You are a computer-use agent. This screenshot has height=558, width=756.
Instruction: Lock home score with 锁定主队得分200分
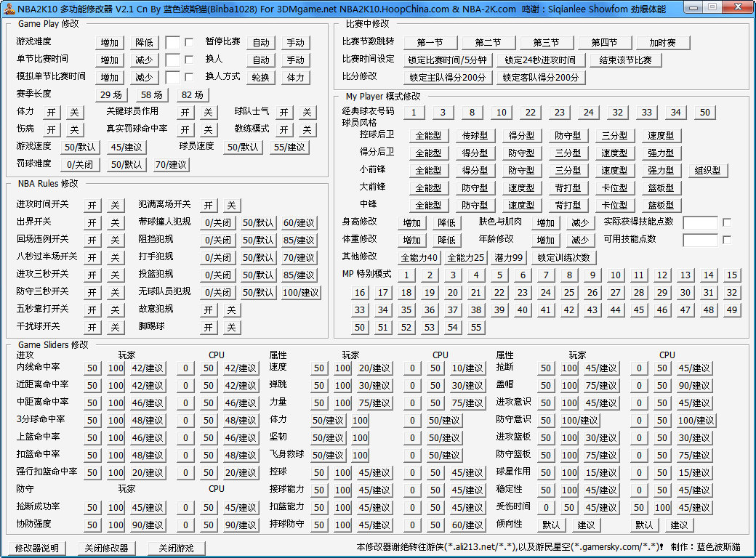pos(447,77)
